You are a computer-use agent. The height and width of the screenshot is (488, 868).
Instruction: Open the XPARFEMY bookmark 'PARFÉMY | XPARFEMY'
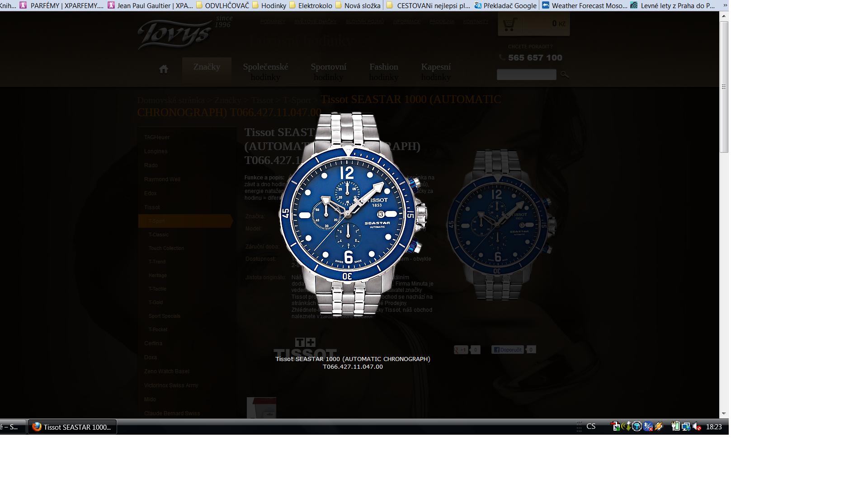pos(61,5)
